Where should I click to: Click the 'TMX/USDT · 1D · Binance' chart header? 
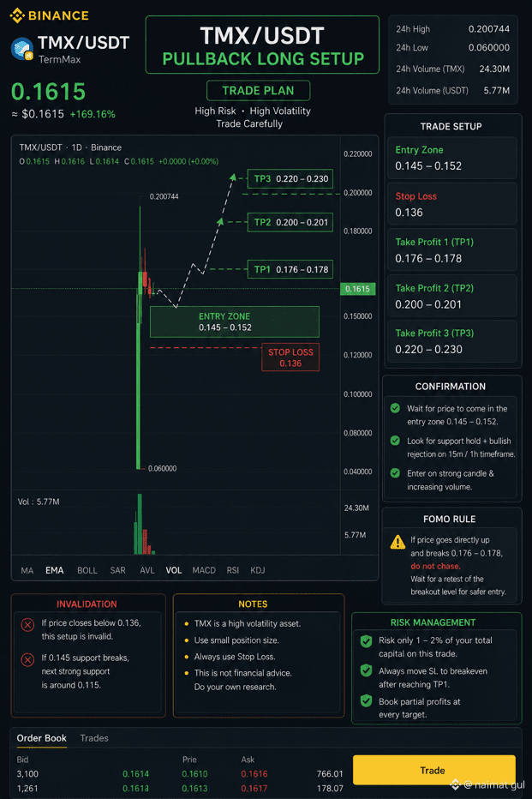(70, 147)
